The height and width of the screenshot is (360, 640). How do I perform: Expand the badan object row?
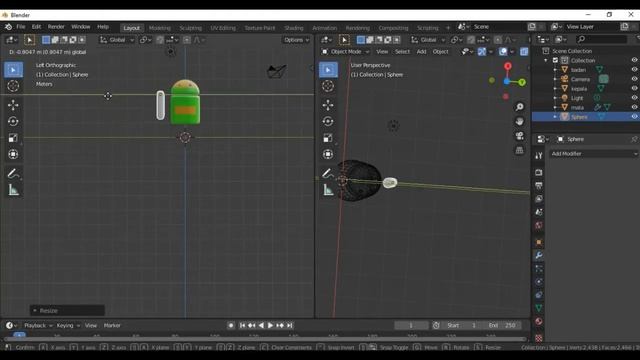555,70
